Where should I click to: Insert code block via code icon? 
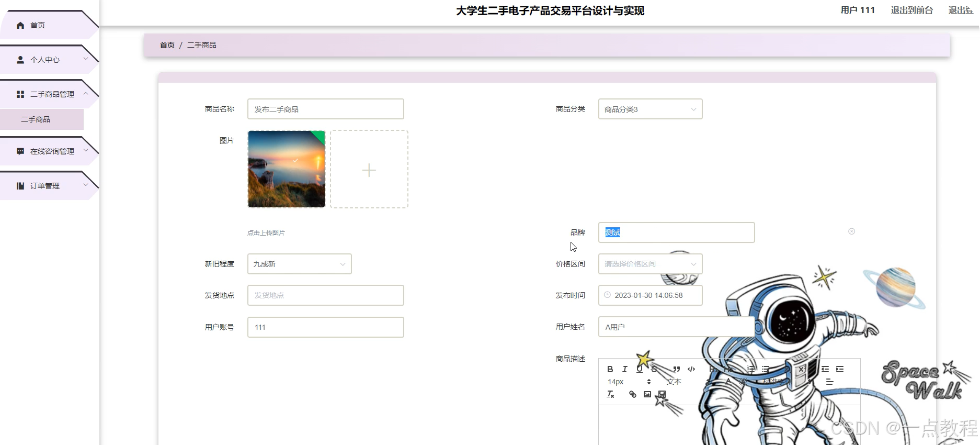point(691,369)
